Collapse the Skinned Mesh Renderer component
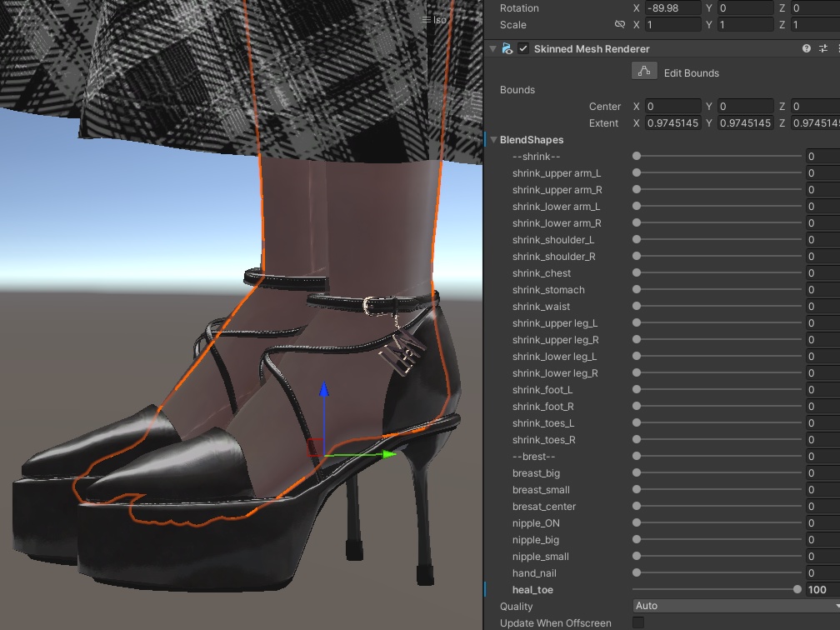 click(x=493, y=49)
